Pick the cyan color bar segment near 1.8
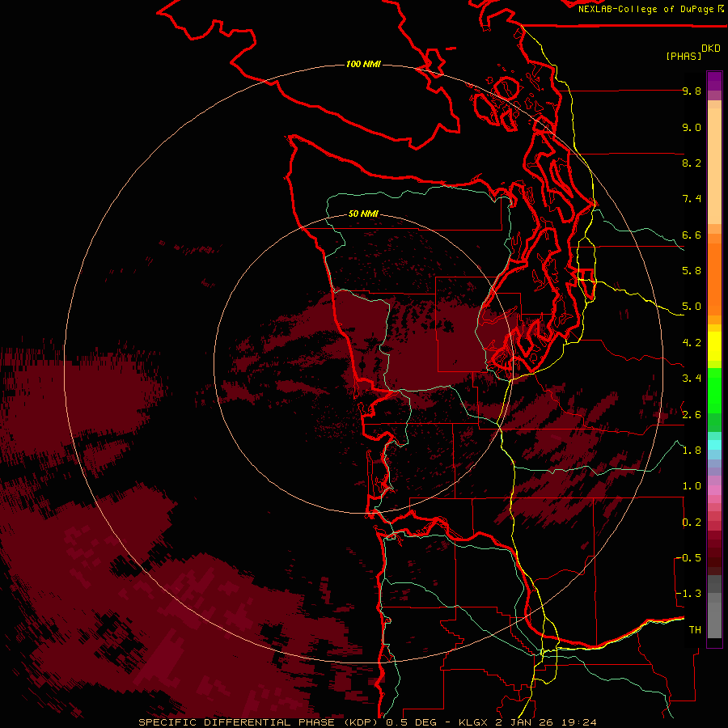This screenshot has height=728, width=728. pyautogui.click(x=714, y=444)
